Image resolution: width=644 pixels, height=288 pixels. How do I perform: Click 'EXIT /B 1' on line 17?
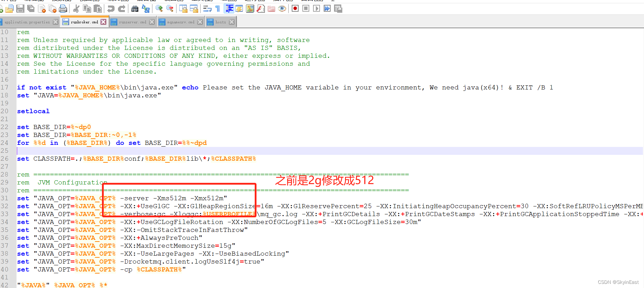tap(535, 87)
